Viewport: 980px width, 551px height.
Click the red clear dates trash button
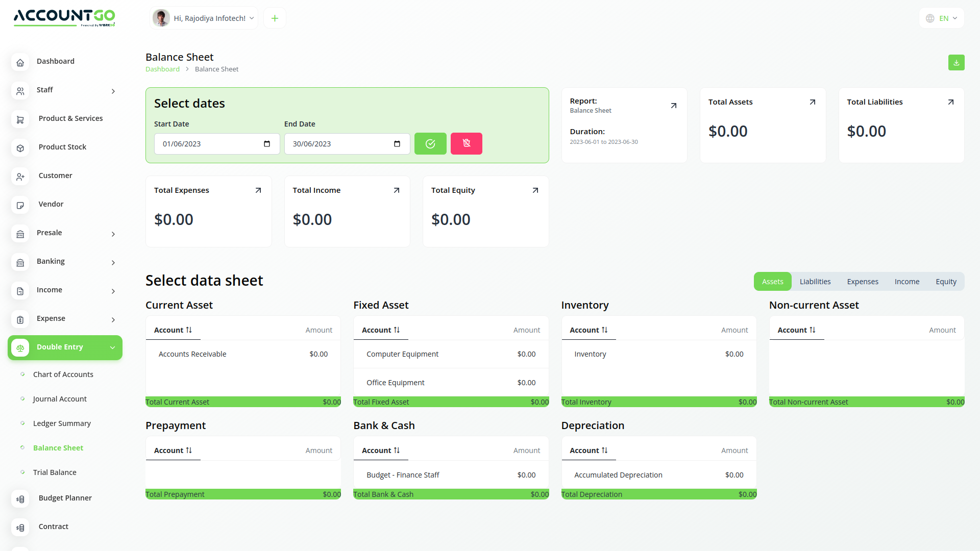pos(466,144)
